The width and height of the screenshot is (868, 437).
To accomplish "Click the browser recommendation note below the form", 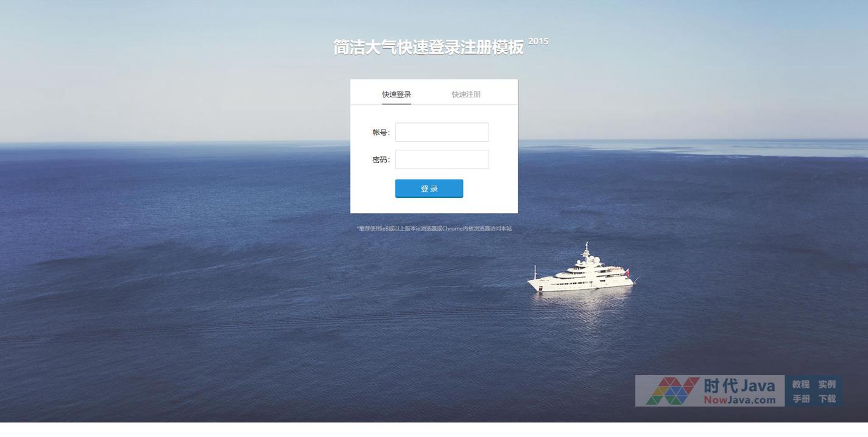I will click(x=434, y=229).
